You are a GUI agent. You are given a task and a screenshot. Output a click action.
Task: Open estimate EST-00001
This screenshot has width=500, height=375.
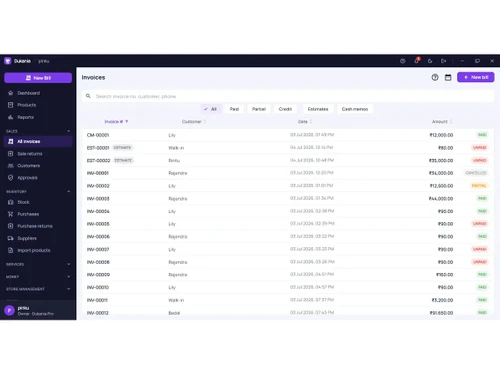[x=288, y=148]
